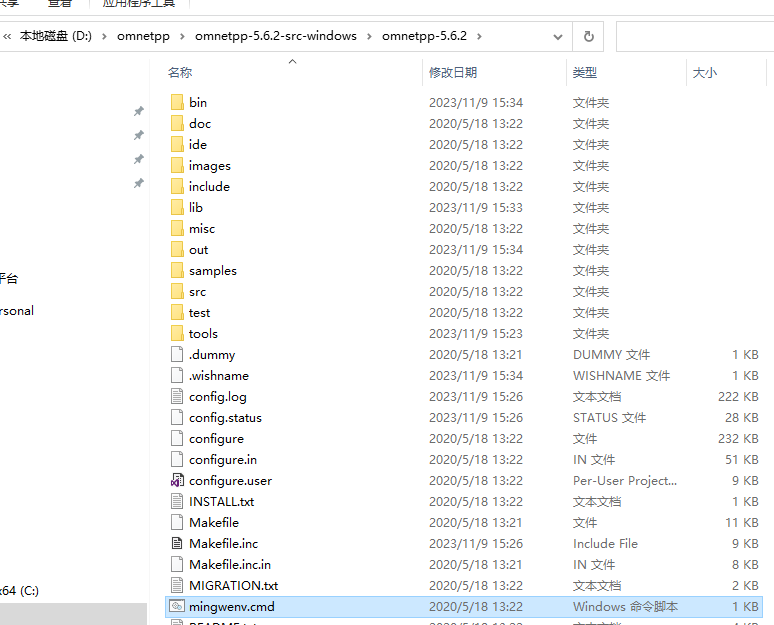The height and width of the screenshot is (625, 774).
Task: Expand chevron after 本地磁盘 (D:) breadcrumb
Action: pyautogui.click(x=104, y=36)
